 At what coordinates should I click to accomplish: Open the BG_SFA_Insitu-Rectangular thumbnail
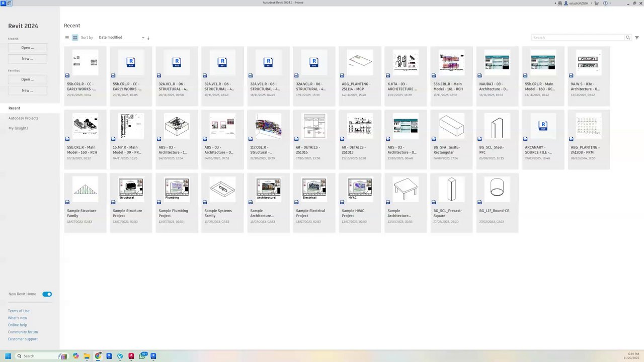point(451,126)
